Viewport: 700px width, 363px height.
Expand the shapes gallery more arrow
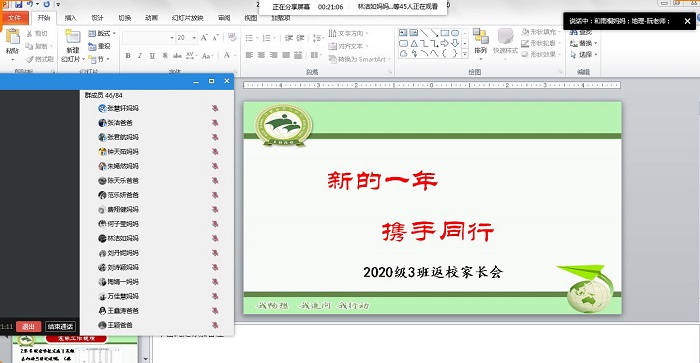click(465, 54)
